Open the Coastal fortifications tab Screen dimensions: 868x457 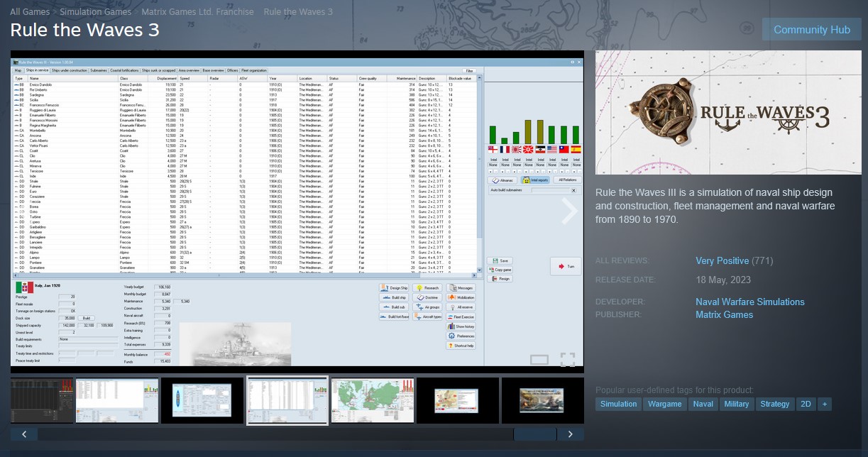[x=124, y=70]
